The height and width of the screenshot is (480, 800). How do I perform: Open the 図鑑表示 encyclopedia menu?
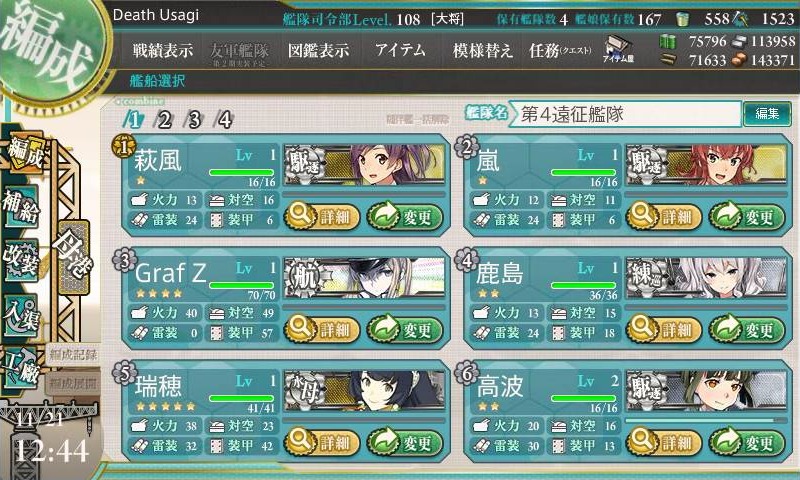[x=318, y=50]
